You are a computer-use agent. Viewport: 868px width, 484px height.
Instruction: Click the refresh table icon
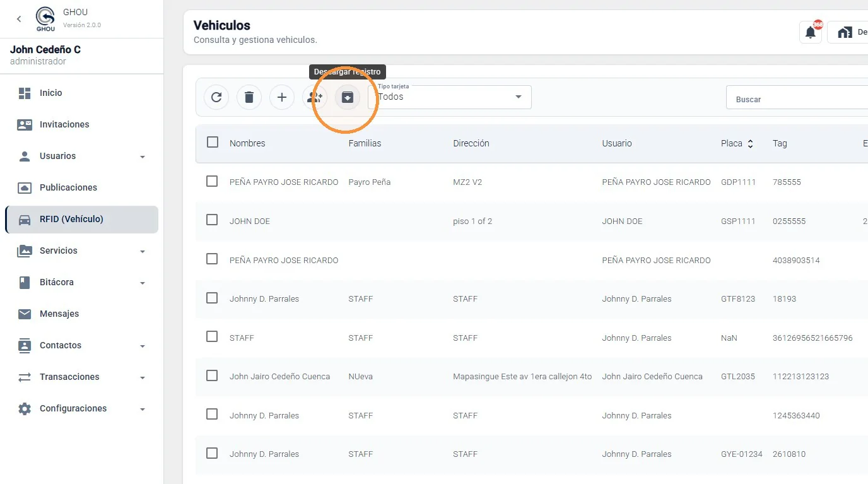coord(216,97)
